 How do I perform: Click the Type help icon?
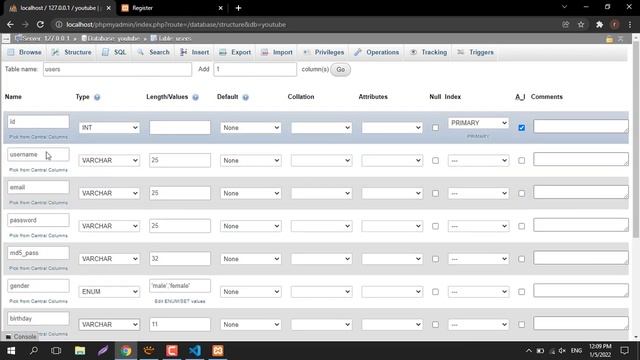tap(97, 97)
